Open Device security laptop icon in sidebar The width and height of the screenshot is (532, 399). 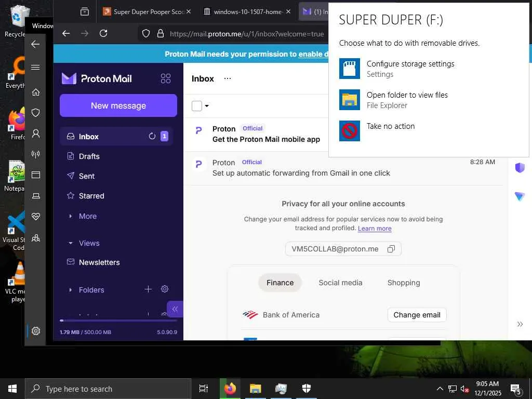point(36,196)
